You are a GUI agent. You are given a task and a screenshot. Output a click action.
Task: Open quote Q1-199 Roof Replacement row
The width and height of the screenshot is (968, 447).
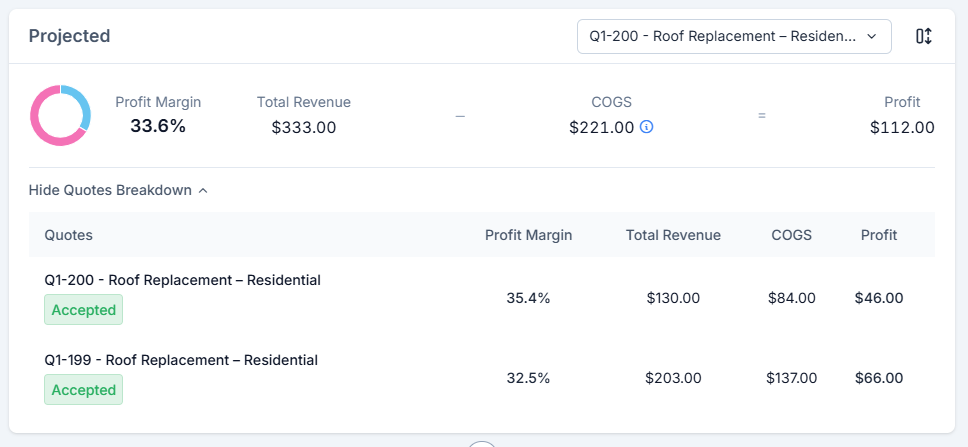tap(181, 360)
